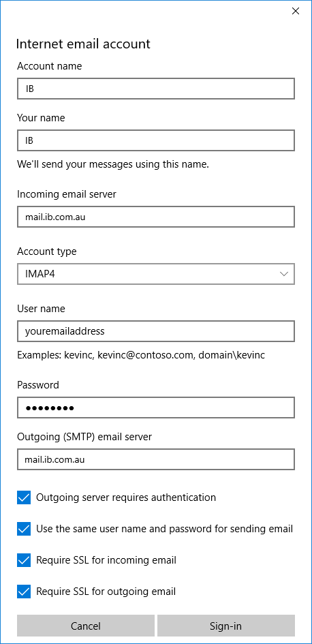Click the Examples kevinc hint text
Image resolution: width=312 pixels, height=644 pixels.
click(x=141, y=355)
